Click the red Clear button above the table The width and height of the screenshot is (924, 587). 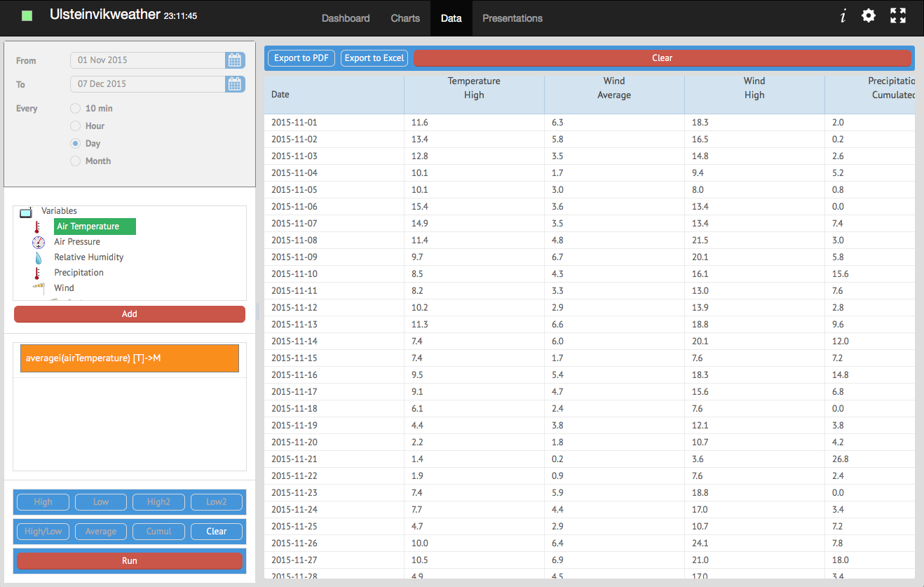663,58
